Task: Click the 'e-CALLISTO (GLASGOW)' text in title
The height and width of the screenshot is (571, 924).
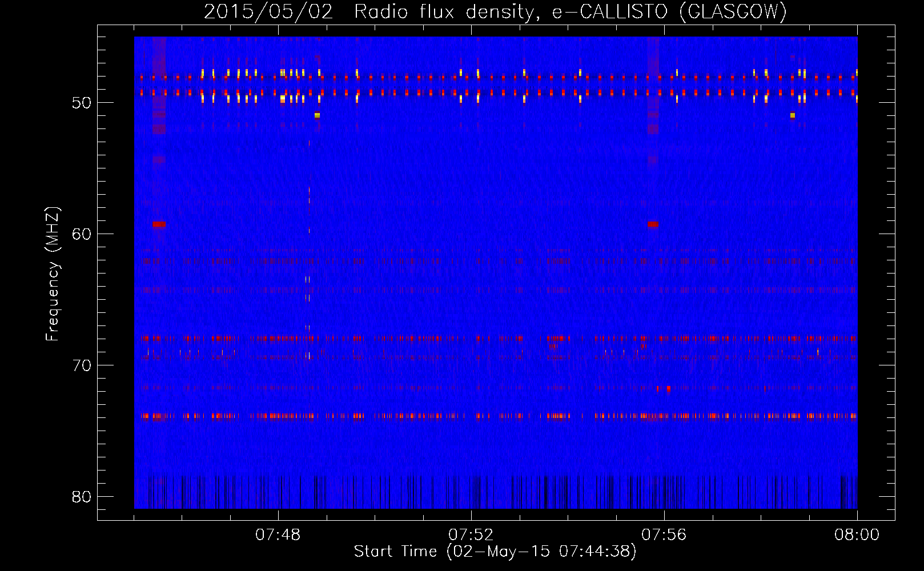Action: (x=669, y=12)
